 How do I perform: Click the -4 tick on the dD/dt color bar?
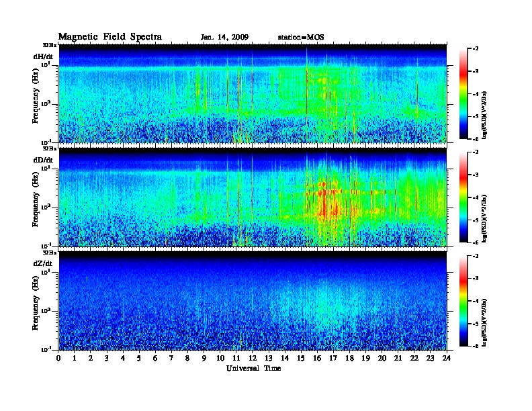pos(476,197)
